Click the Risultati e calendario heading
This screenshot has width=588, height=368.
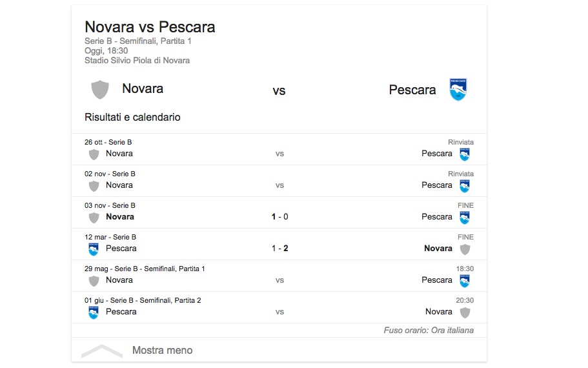pos(132,118)
